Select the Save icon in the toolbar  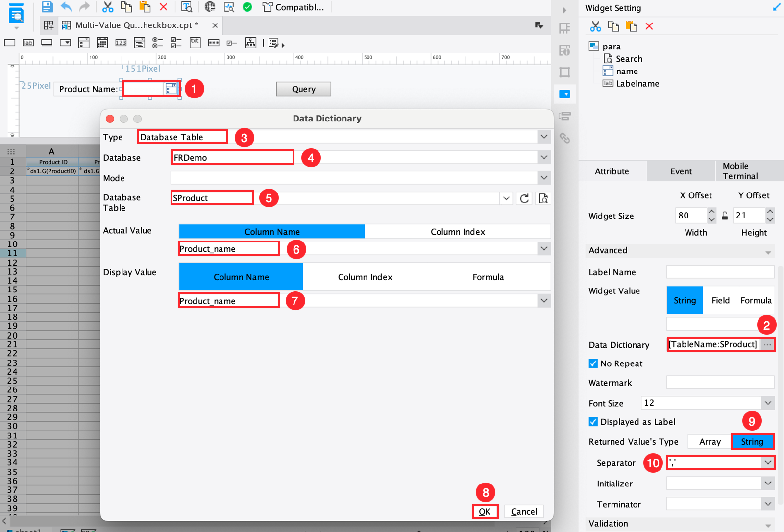pos(47,7)
